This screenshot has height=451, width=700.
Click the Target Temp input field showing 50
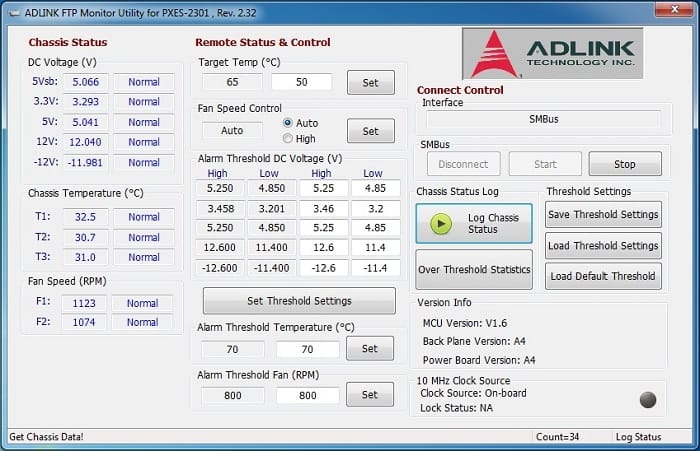tap(302, 82)
